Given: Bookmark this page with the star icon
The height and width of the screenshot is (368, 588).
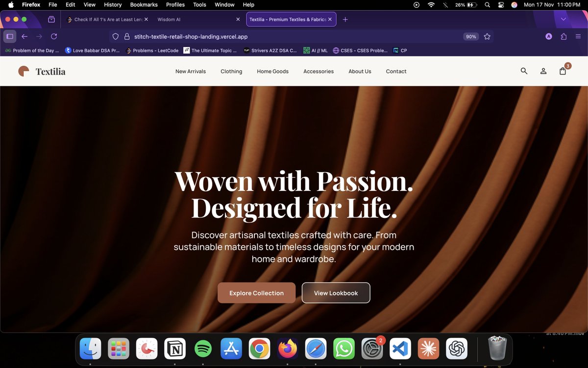Looking at the screenshot, I should [487, 36].
